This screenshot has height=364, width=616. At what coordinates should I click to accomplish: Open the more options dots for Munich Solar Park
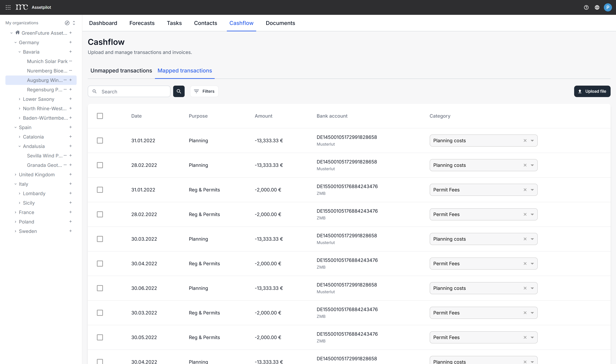click(71, 61)
